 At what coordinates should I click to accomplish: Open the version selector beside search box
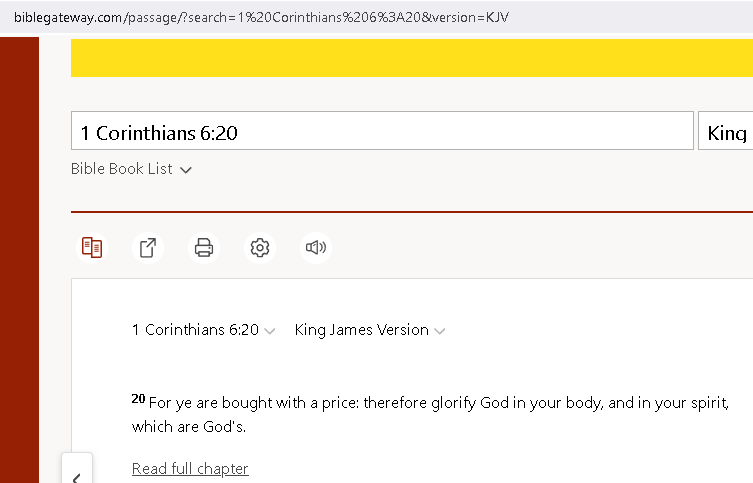point(725,132)
